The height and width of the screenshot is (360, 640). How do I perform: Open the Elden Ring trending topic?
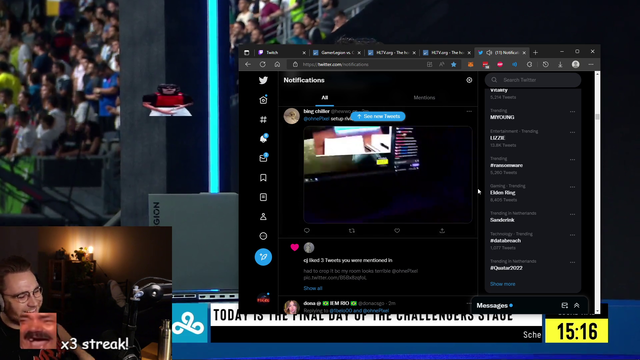point(502,193)
